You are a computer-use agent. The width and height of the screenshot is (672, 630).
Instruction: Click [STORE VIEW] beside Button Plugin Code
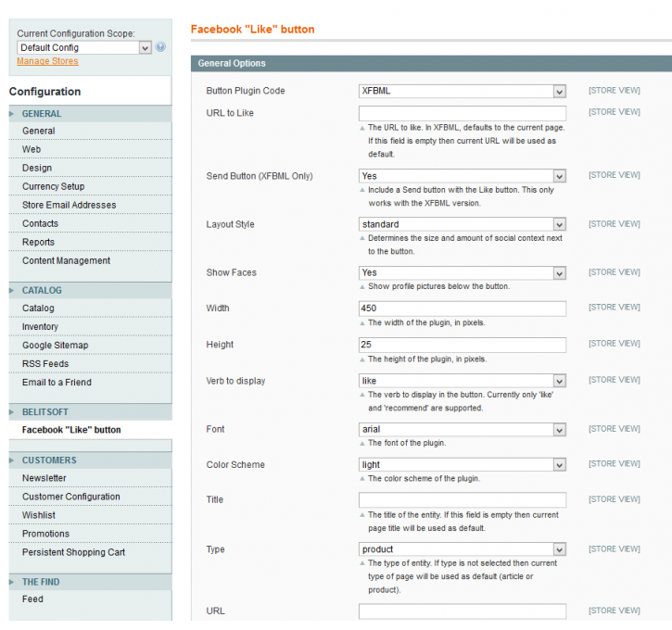coord(615,91)
